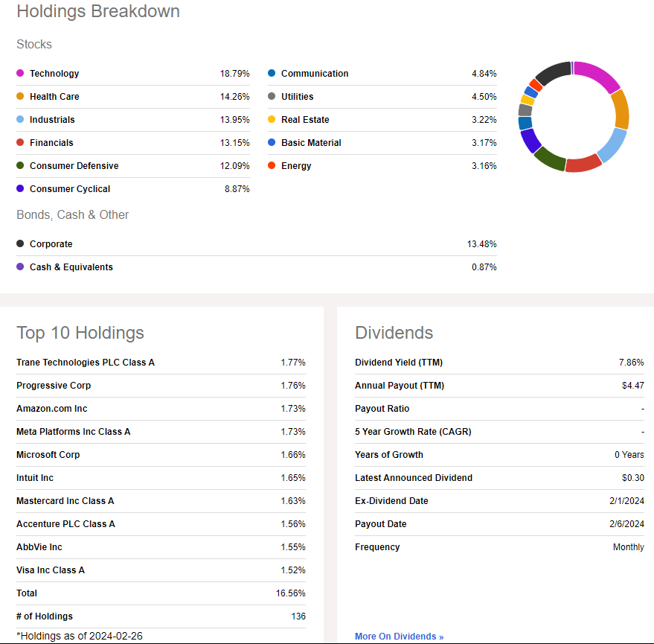The width and height of the screenshot is (654, 644).
Task: Click the Consumer Cyclical sector label
Action: [x=70, y=189]
